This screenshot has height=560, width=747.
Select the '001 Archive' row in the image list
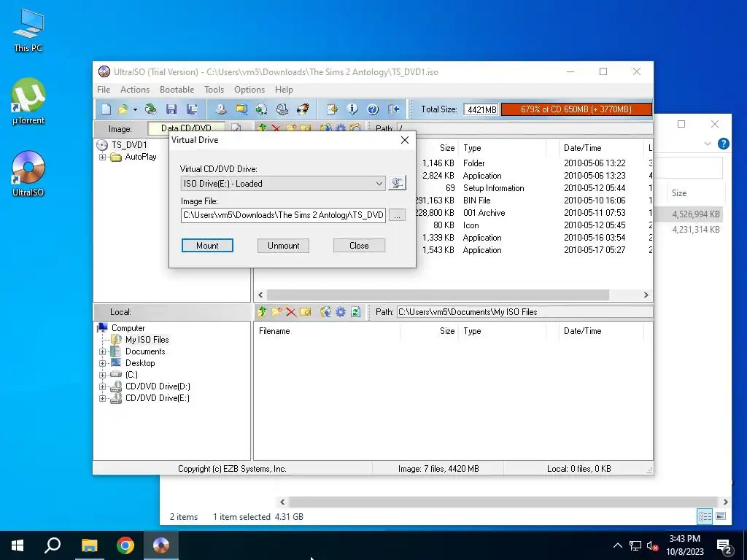tap(484, 213)
